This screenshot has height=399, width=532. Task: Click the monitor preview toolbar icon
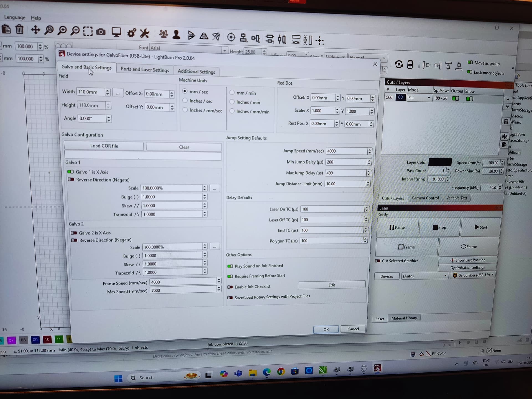(116, 32)
